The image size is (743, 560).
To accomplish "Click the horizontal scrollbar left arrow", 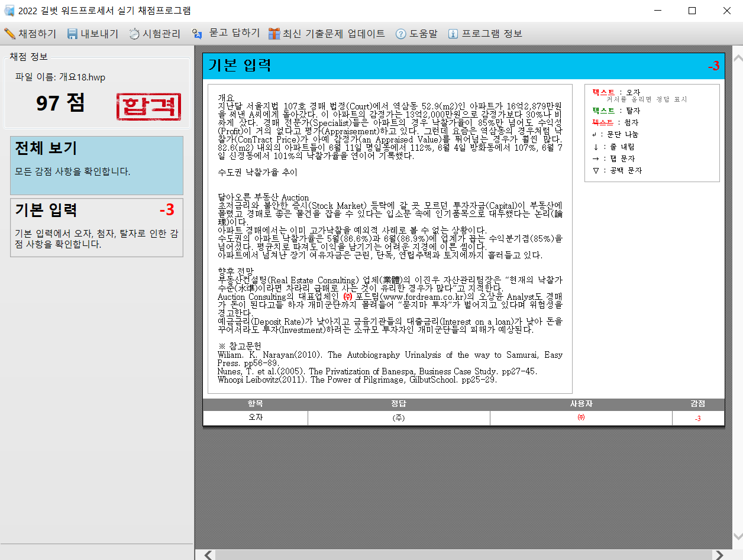I will (x=208, y=555).
